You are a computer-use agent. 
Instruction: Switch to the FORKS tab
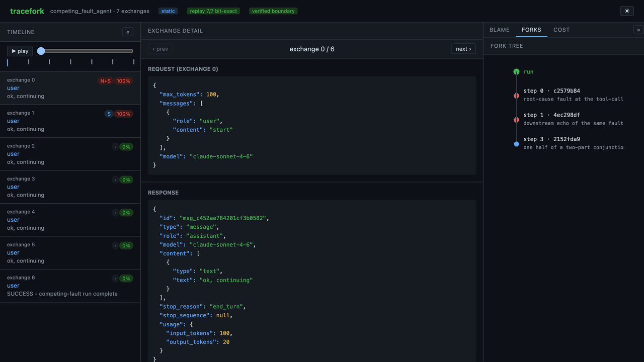(531, 30)
